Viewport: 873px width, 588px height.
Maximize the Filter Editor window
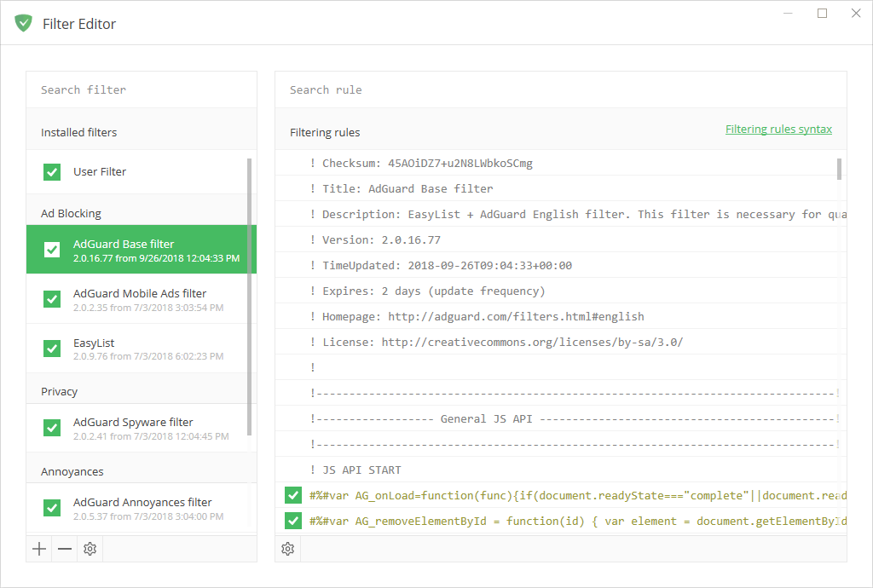822,13
